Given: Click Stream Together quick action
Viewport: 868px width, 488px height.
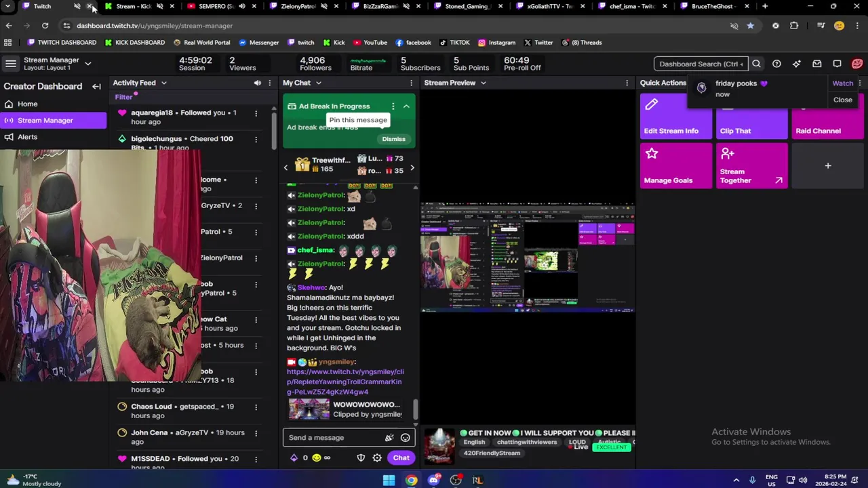Looking at the screenshot, I should click(751, 165).
